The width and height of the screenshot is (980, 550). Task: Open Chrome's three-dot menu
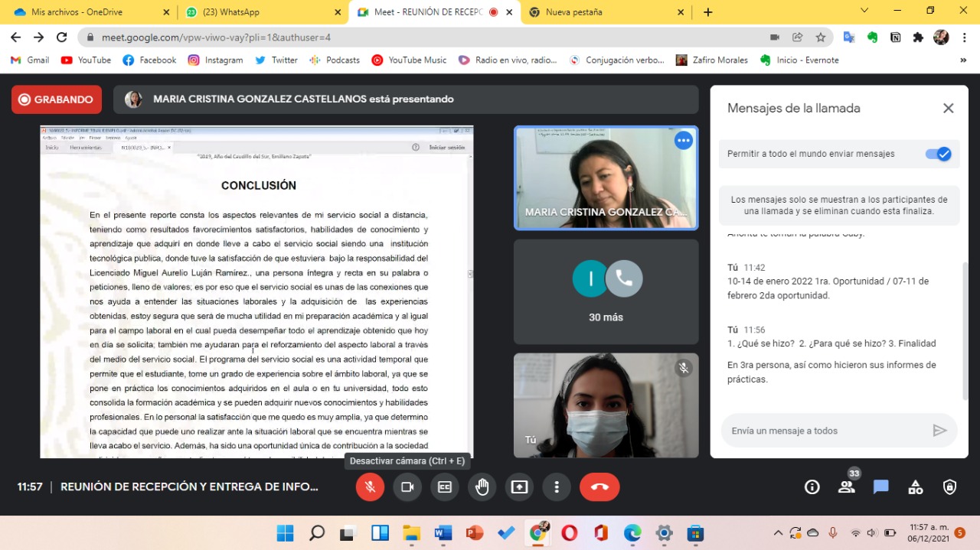tap(964, 37)
